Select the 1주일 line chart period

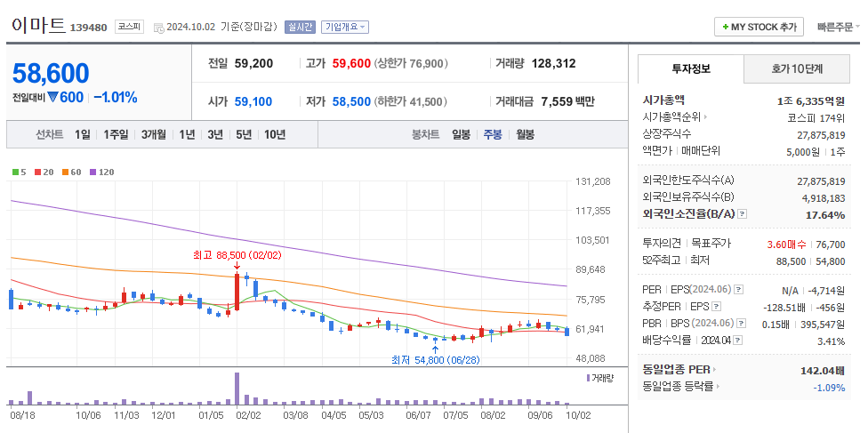116,134
